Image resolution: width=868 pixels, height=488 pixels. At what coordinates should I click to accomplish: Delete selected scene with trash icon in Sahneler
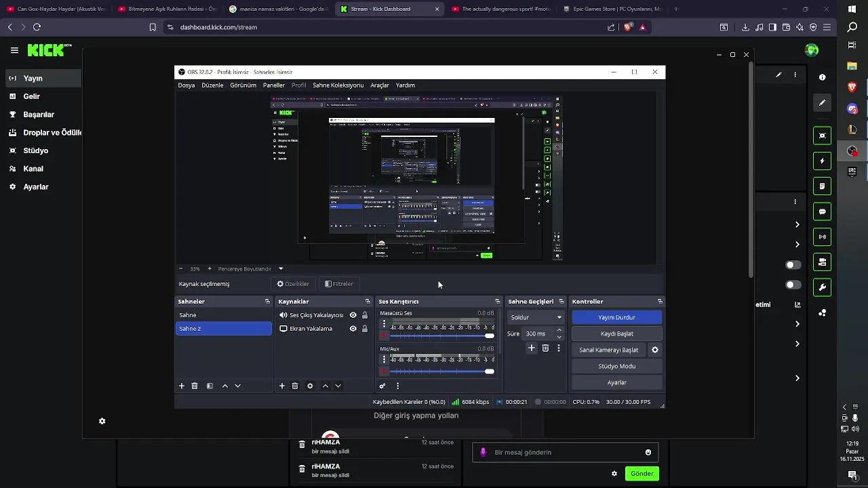pos(195,386)
